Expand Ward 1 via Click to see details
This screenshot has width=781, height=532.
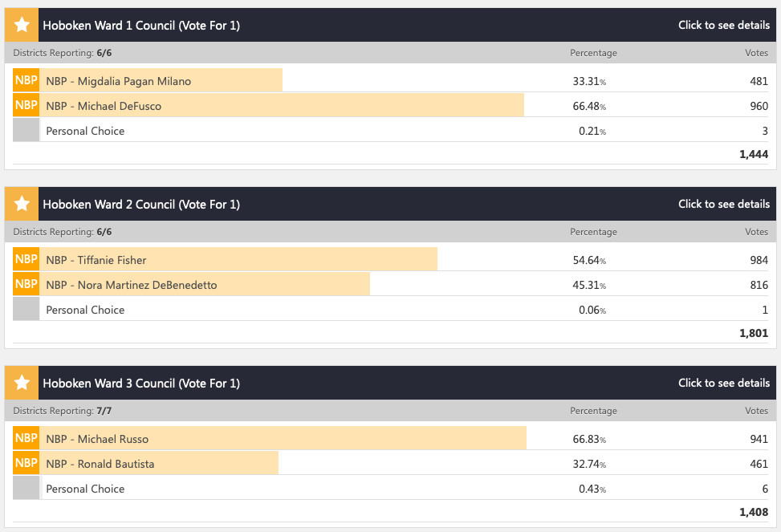point(723,25)
